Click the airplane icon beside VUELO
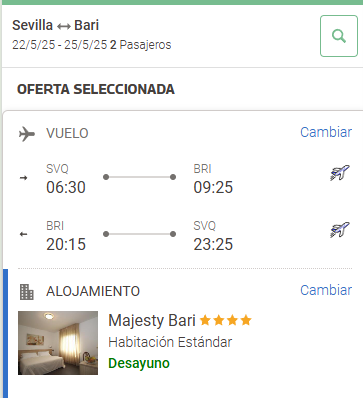363x398 pixels. [x=27, y=134]
